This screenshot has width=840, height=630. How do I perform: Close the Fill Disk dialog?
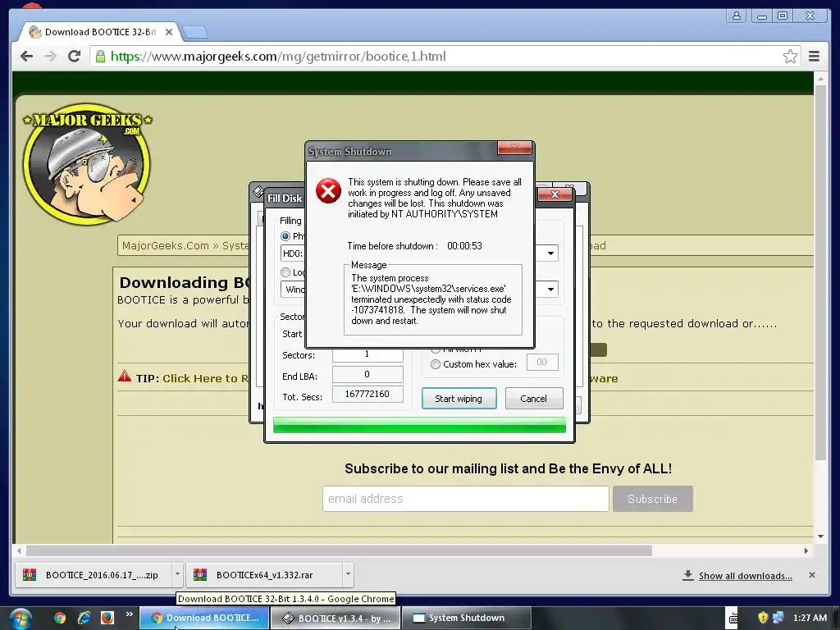coord(555,194)
